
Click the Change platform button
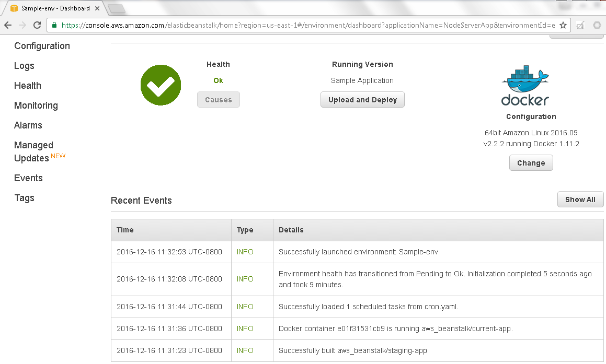531,163
